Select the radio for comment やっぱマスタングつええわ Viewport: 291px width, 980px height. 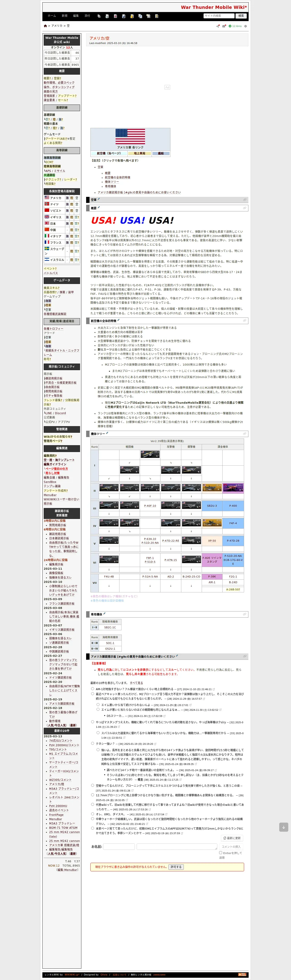pos(92,722)
